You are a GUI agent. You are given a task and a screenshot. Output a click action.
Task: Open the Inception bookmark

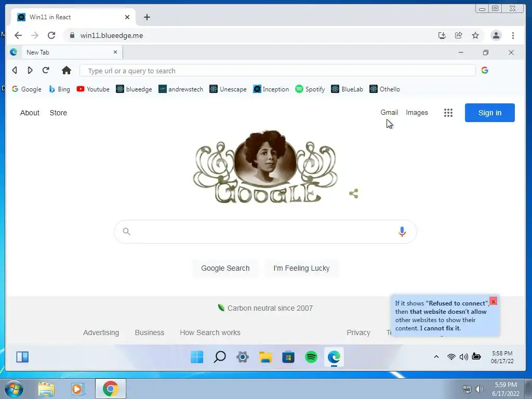[x=271, y=89]
